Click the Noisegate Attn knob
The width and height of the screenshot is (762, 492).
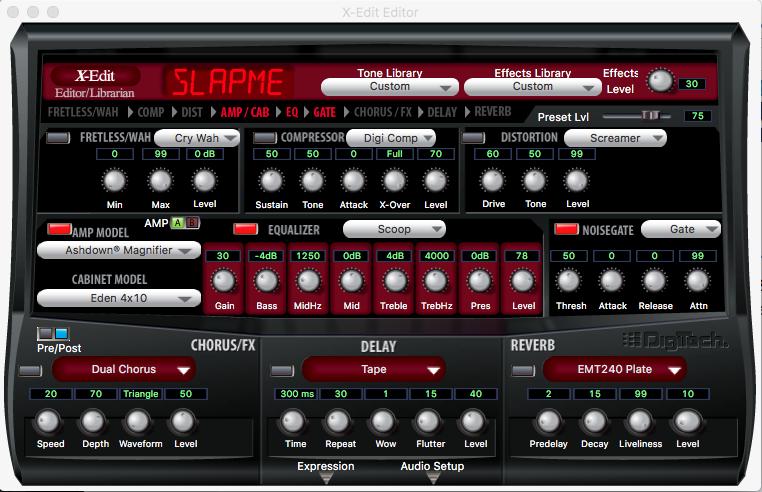click(x=697, y=281)
